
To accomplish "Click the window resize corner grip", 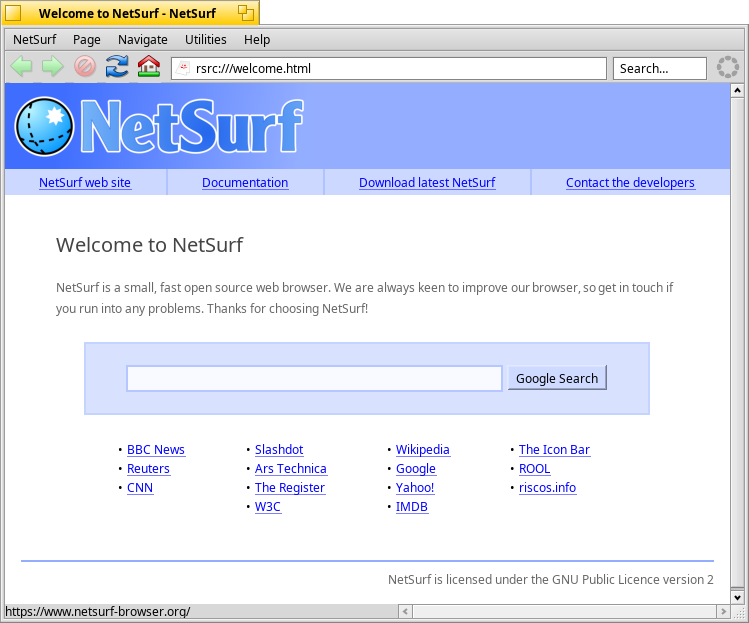I will pyautogui.click(x=738, y=612).
